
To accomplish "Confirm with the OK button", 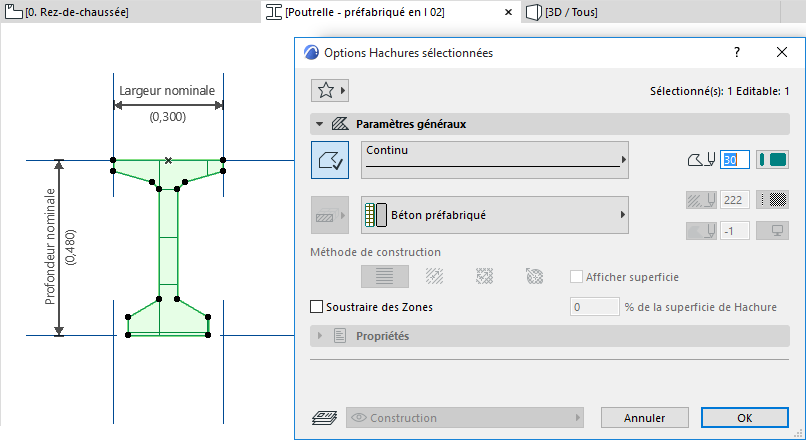I will [744, 417].
